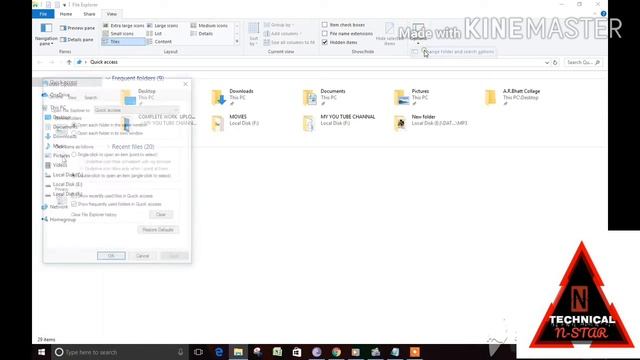Open the New folder tile
The width and height of the screenshot is (640, 360).
431,122
